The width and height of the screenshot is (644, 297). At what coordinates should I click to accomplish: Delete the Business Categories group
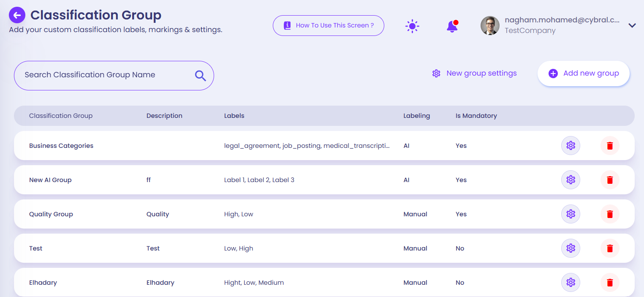point(610,146)
